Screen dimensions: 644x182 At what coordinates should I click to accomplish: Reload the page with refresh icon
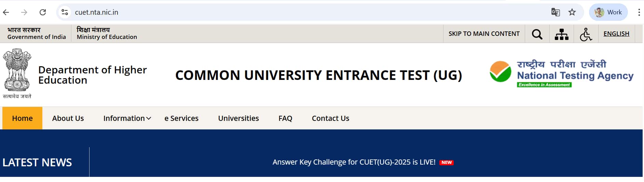[43, 12]
